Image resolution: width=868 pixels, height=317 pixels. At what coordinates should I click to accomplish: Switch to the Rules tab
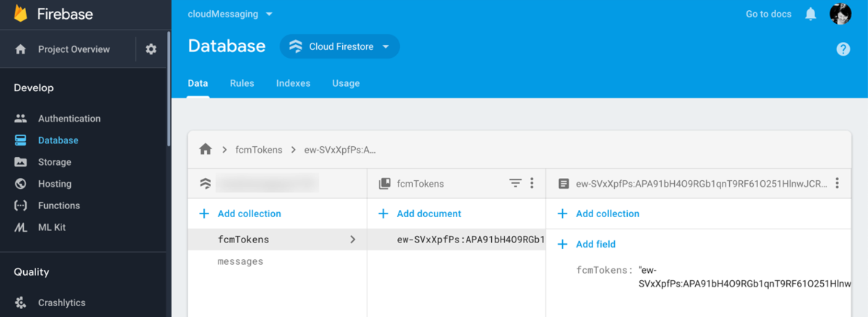pos(242,83)
